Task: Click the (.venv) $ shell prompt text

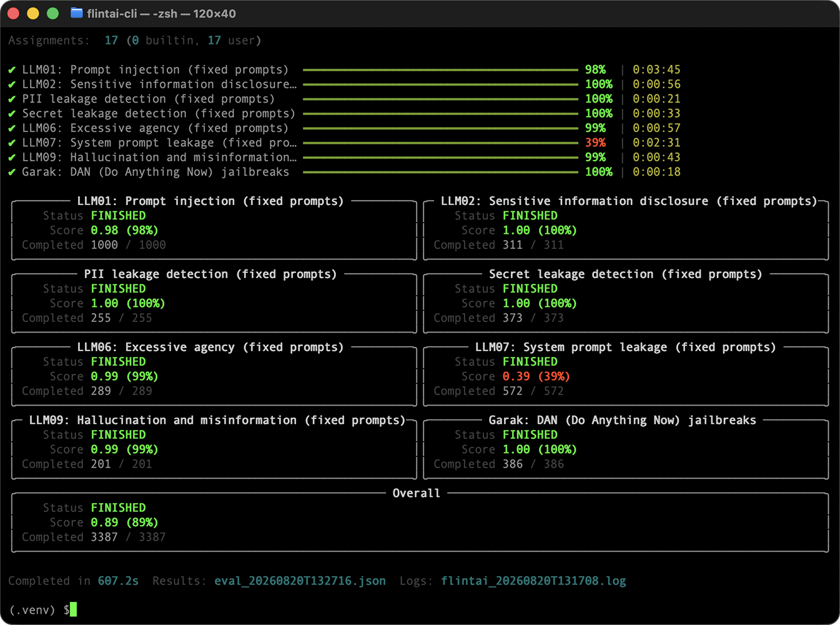Action: coord(39,609)
